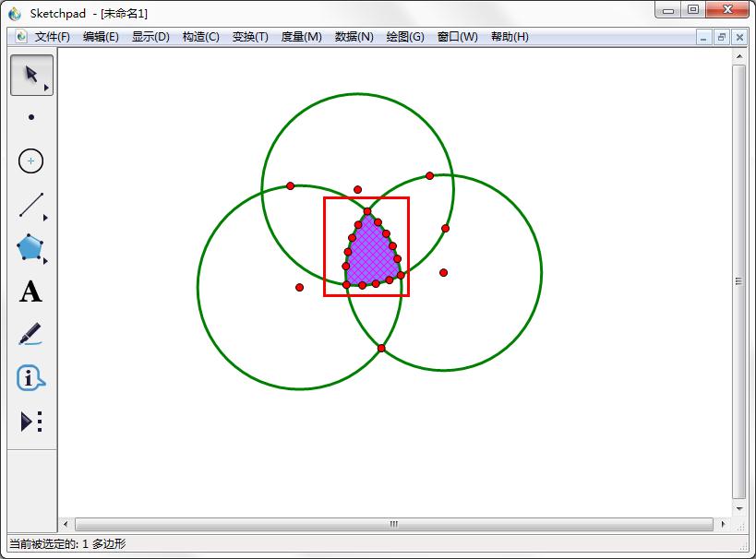Open the 构造(C) menu
The height and width of the screenshot is (559, 756).
200,37
